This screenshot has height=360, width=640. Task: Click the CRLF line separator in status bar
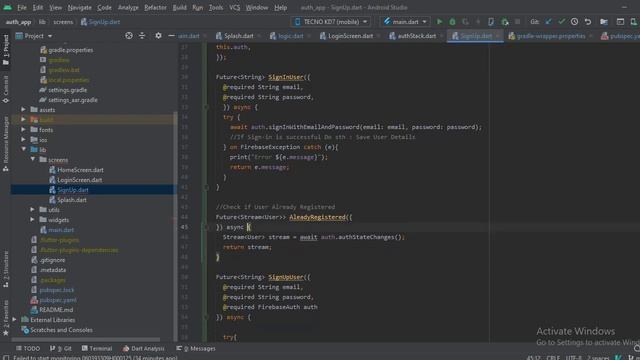[x=553, y=357]
